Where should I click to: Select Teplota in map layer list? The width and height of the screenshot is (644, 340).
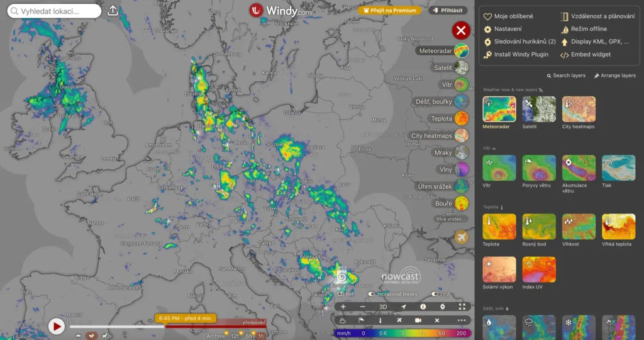tap(448, 118)
